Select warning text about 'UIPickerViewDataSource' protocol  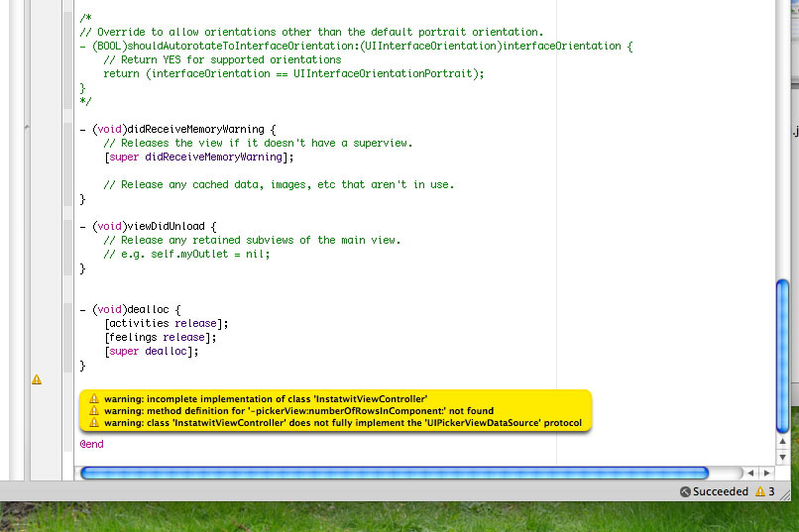[x=342, y=423]
